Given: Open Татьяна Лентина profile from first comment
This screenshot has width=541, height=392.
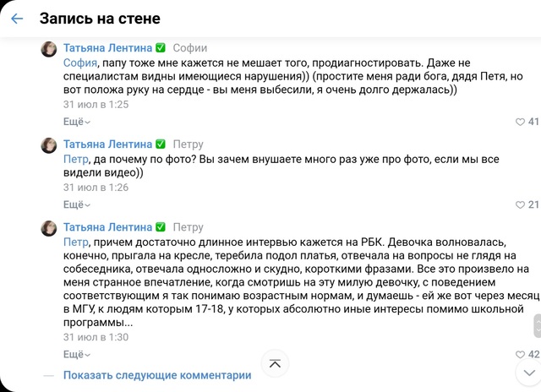Looking at the screenshot, I should (x=107, y=48).
